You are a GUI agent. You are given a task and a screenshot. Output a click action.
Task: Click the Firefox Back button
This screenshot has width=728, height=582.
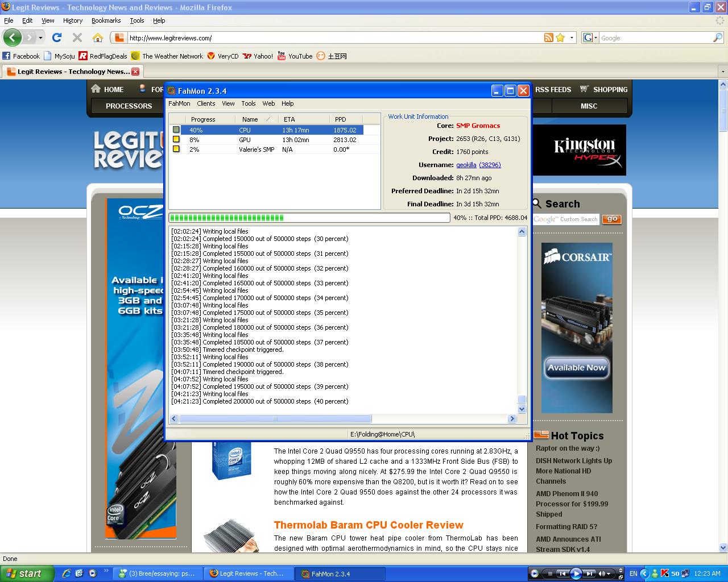tap(12, 38)
